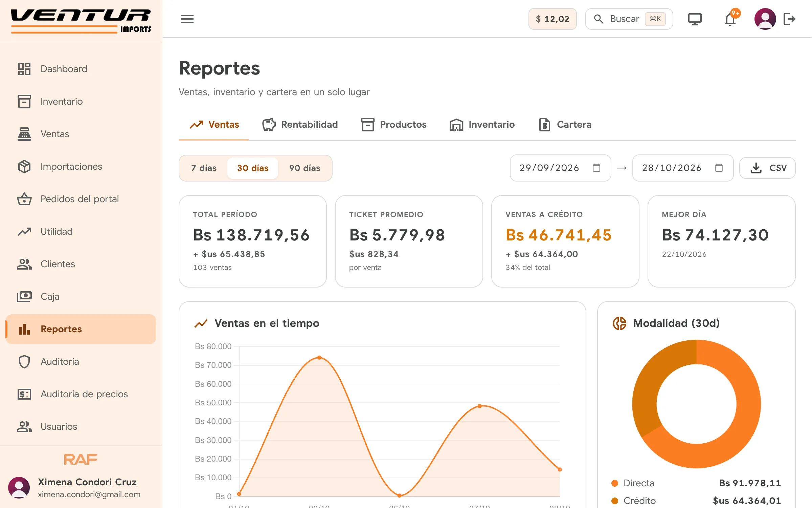Image resolution: width=812 pixels, height=508 pixels.
Task: Switch to the Productos tab
Action: (x=394, y=125)
